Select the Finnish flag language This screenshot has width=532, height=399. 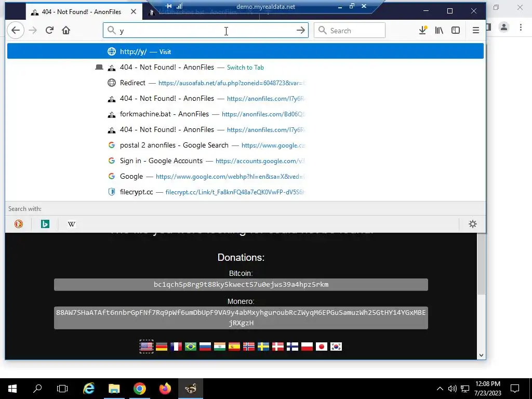pos(292,347)
